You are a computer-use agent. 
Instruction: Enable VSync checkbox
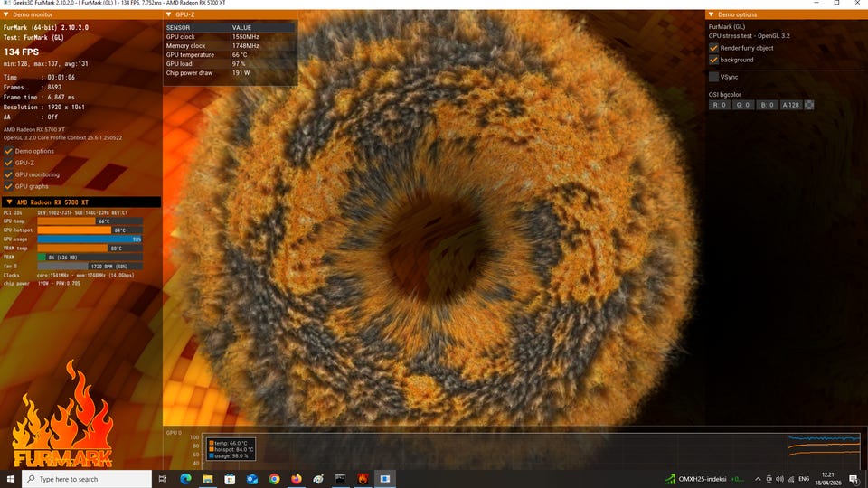click(x=713, y=77)
